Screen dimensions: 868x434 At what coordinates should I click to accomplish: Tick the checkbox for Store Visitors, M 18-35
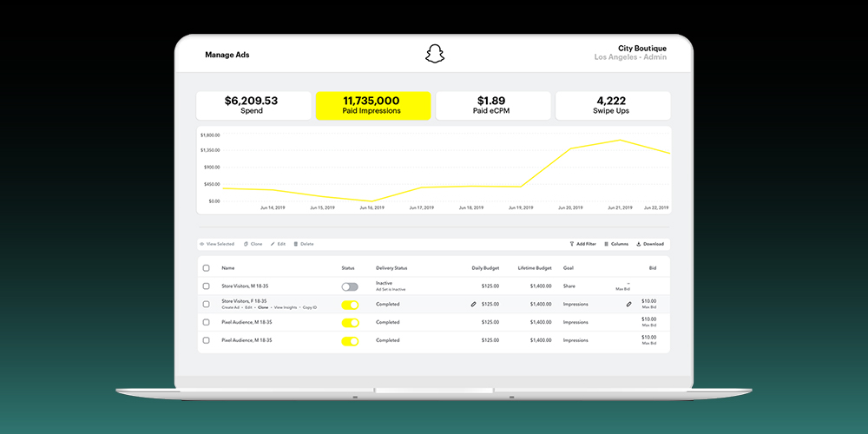(206, 286)
